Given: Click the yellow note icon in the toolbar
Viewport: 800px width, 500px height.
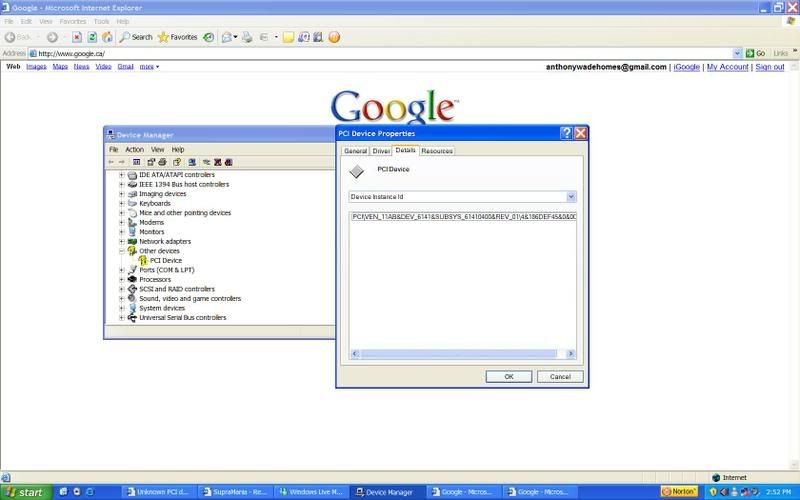Looking at the screenshot, I should click(288, 37).
